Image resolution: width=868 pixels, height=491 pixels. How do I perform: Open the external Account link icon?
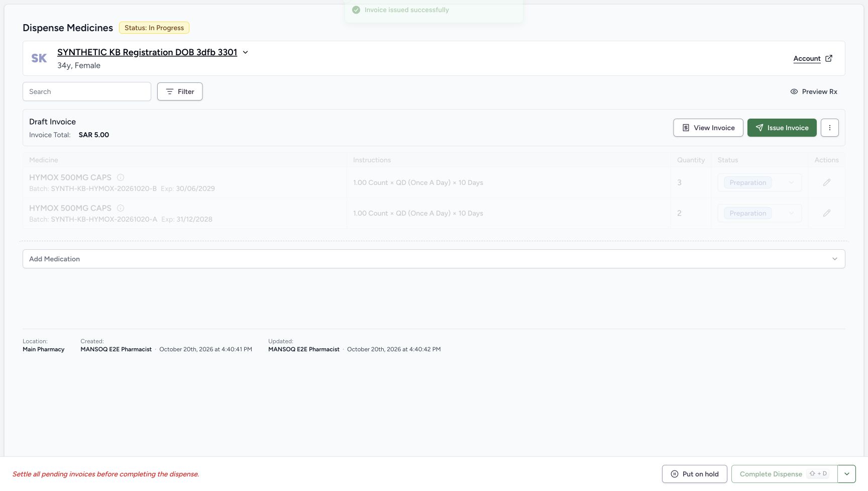(x=829, y=58)
